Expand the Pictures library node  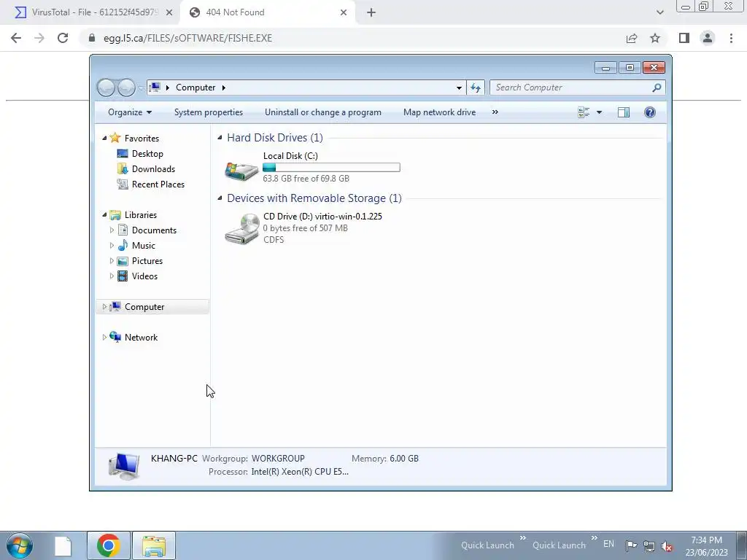coord(112,261)
